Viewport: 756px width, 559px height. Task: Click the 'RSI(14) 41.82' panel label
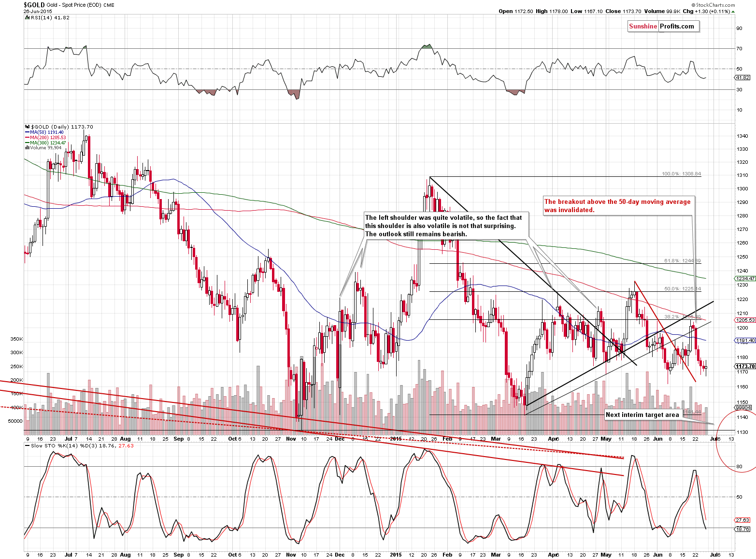click(x=50, y=18)
